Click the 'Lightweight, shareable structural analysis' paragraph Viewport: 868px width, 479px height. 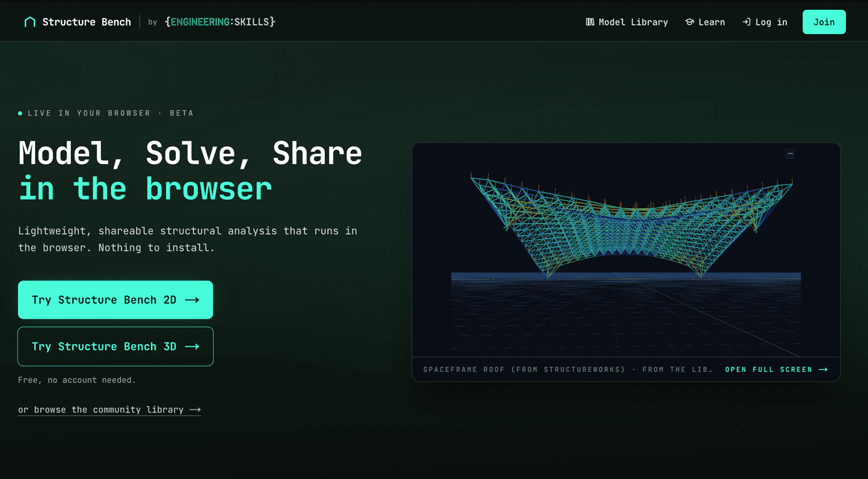pos(187,239)
